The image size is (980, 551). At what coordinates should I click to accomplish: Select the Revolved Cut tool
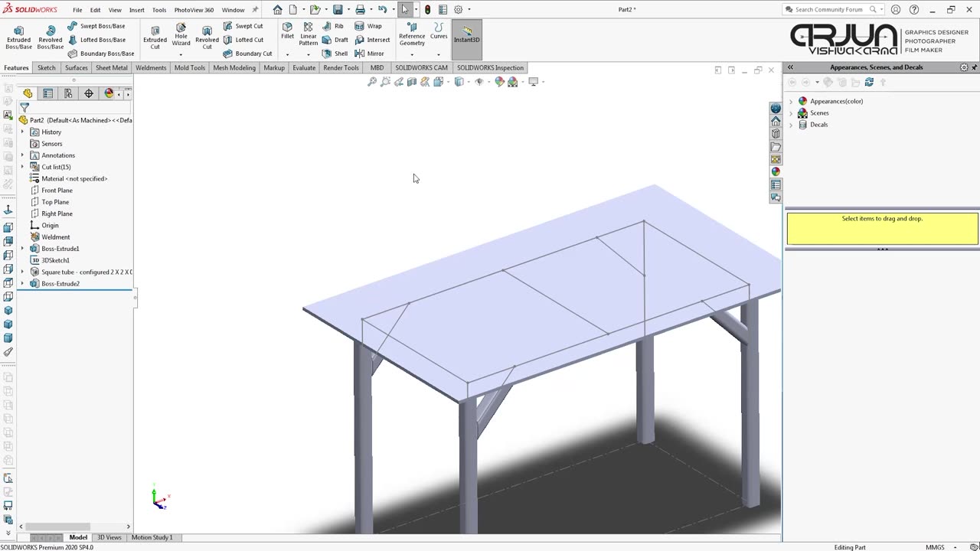point(207,37)
